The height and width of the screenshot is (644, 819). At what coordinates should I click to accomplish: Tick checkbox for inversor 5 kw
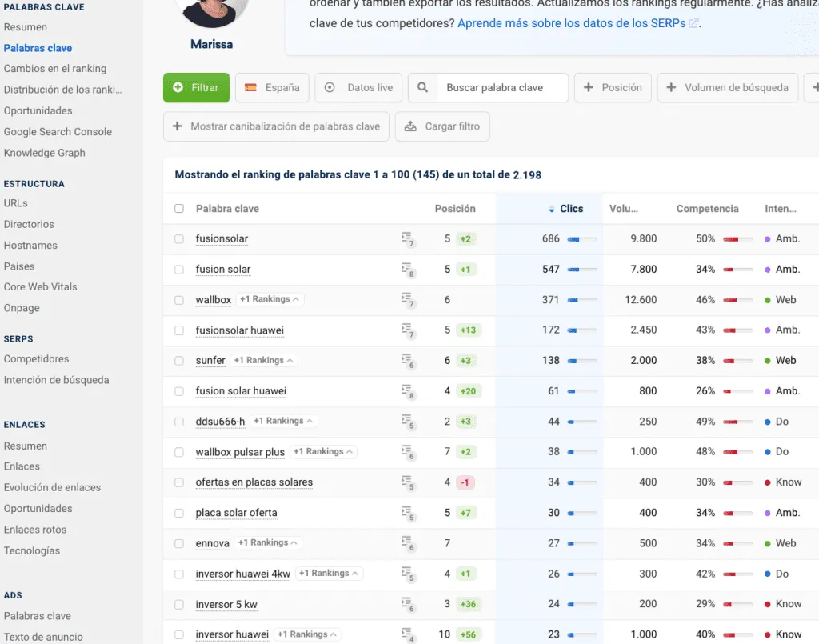[179, 604]
